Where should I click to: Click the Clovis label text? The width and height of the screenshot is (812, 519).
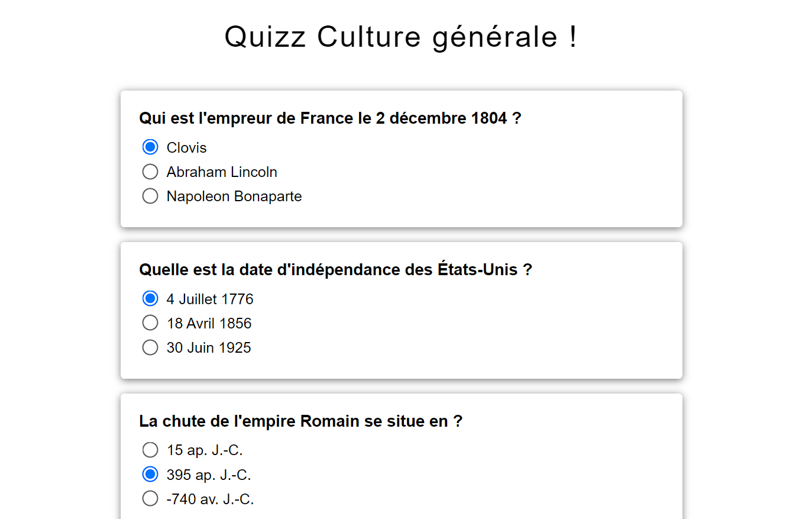click(x=187, y=148)
